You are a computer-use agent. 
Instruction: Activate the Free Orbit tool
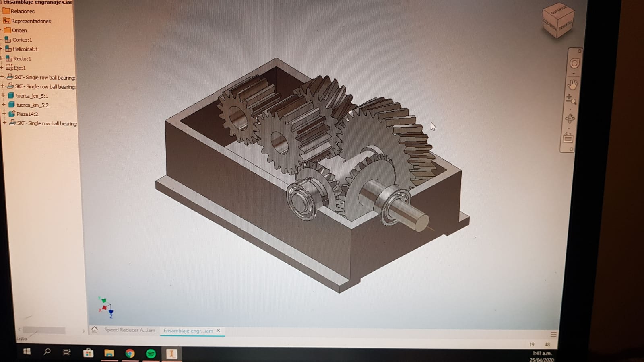pos(570,118)
